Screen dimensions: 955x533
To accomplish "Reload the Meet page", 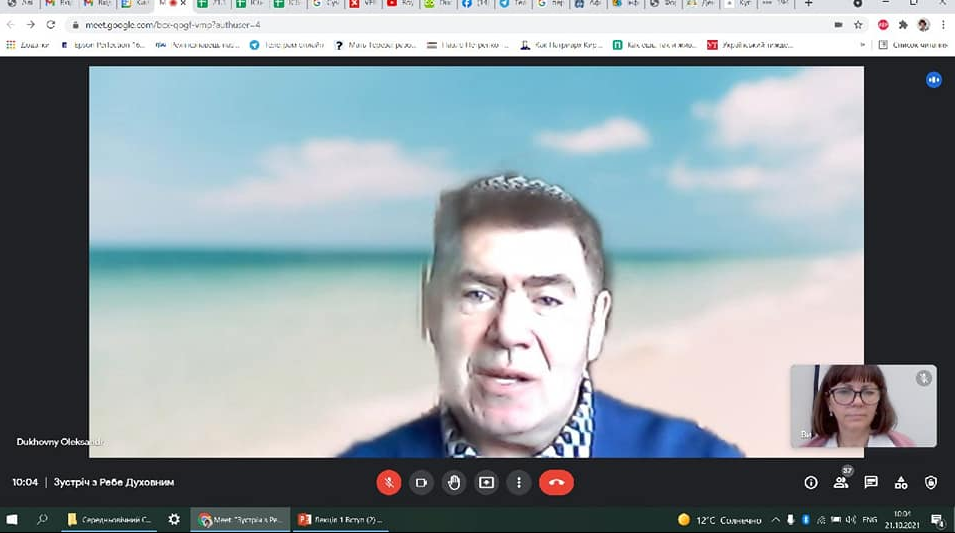I will [x=51, y=25].
